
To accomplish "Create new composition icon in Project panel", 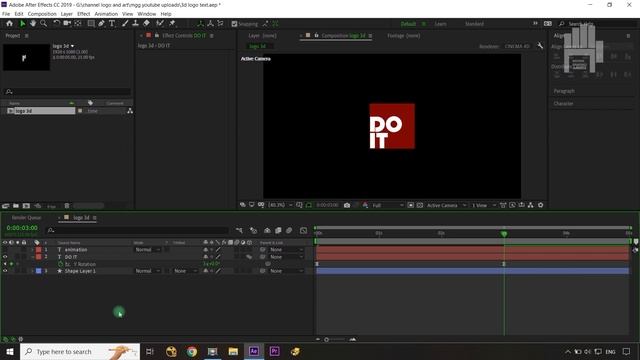I will coord(26,206).
